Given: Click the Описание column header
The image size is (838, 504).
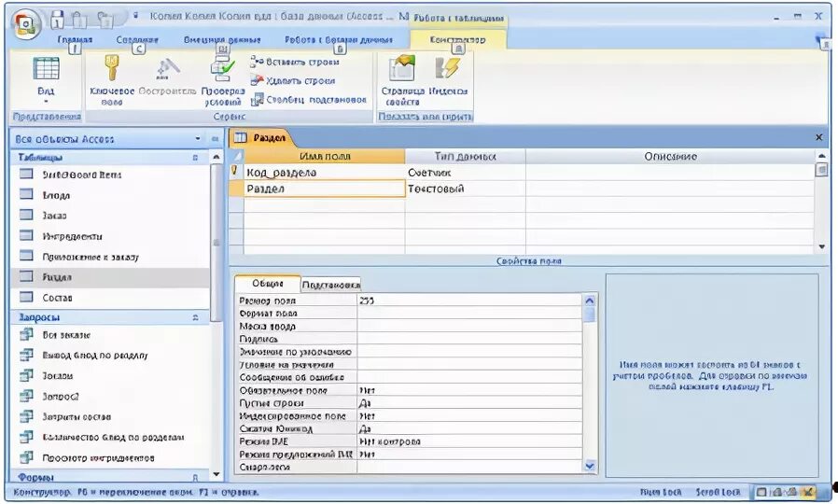Looking at the screenshot, I should coord(670,157).
